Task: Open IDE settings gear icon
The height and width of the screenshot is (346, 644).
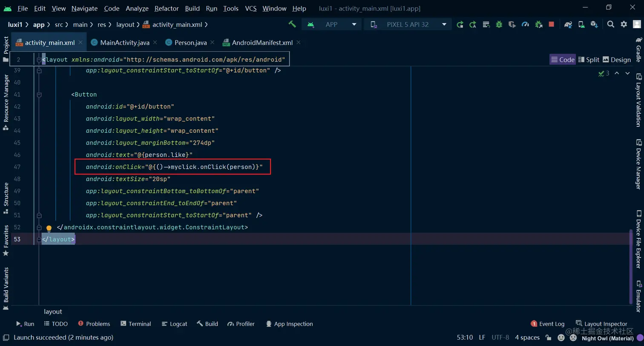Action: coord(624,25)
